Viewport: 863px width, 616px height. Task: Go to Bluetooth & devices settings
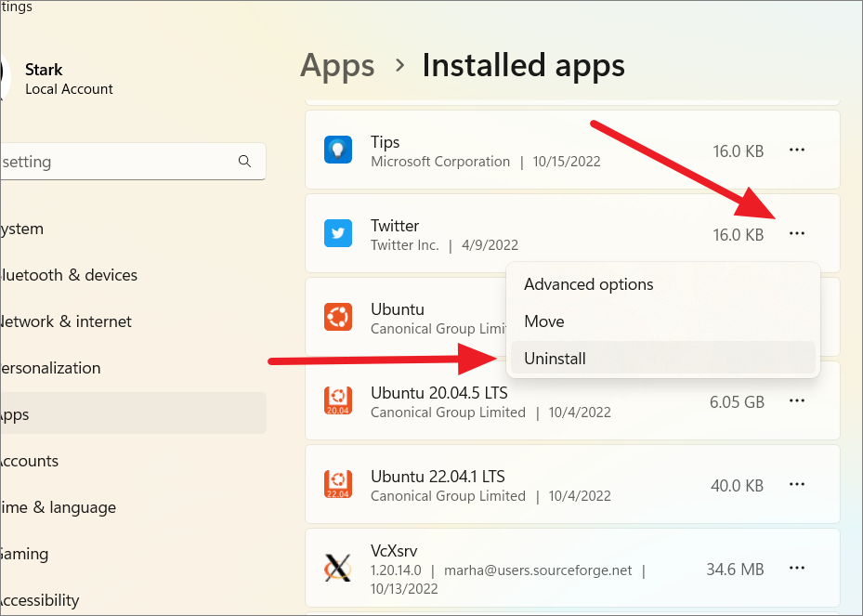tap(133, 275)
